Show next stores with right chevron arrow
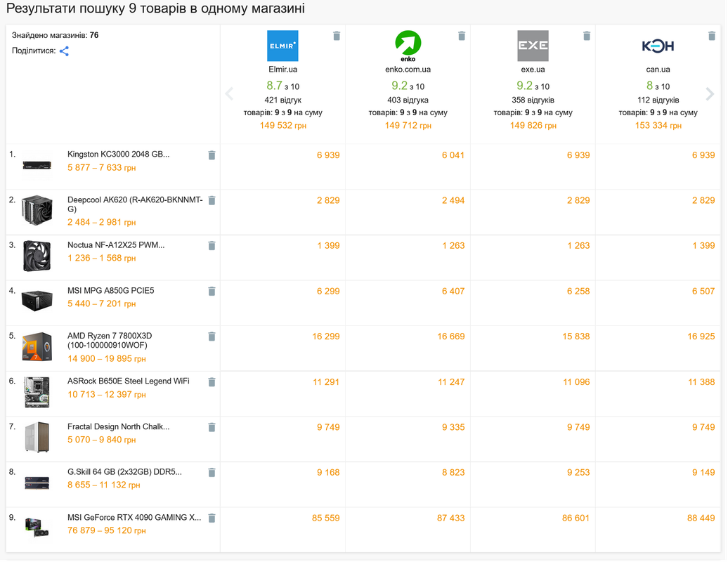The height and width of the screenshot is (562, 728). 710,94
